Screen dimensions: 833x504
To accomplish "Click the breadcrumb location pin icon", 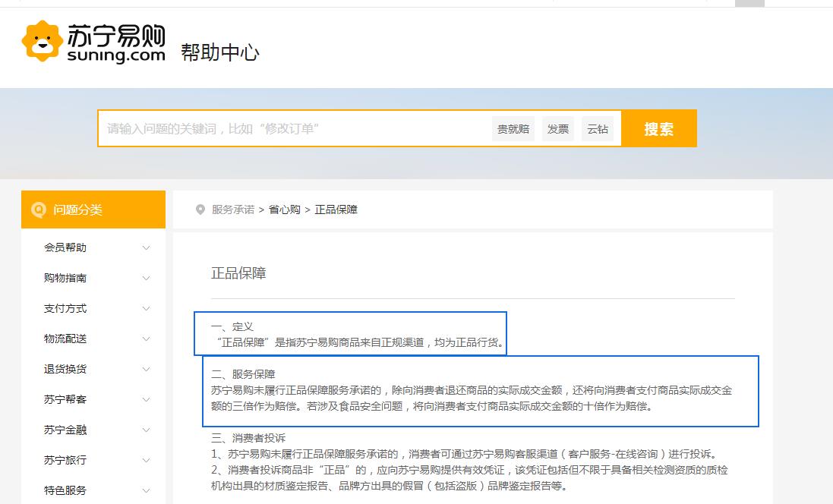I will pos(200,209).
